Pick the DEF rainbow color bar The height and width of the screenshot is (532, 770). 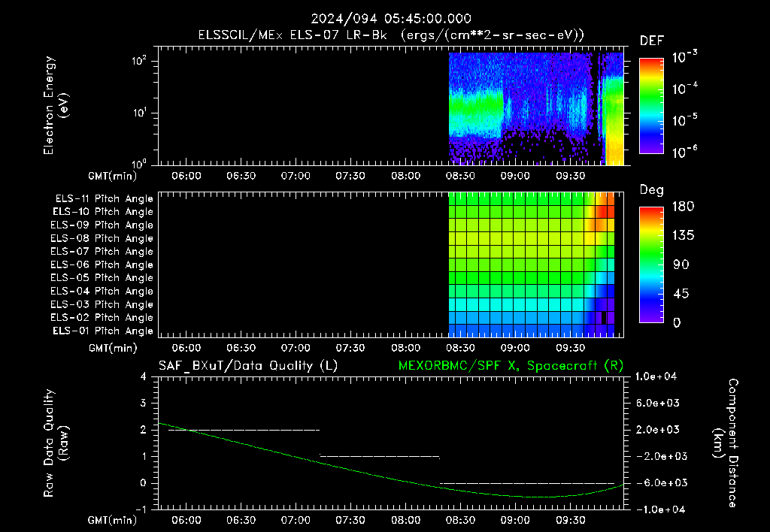tap(651, 106)
